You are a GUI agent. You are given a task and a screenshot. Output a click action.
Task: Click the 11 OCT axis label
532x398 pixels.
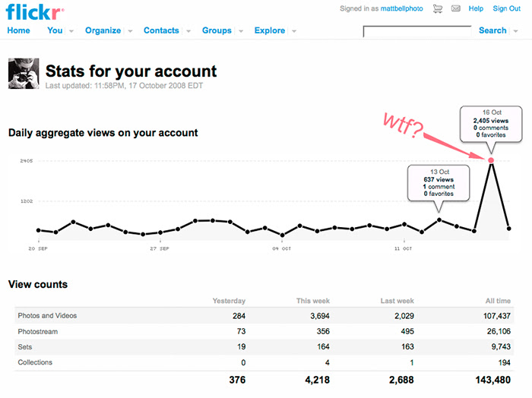[x=403, y=248]
